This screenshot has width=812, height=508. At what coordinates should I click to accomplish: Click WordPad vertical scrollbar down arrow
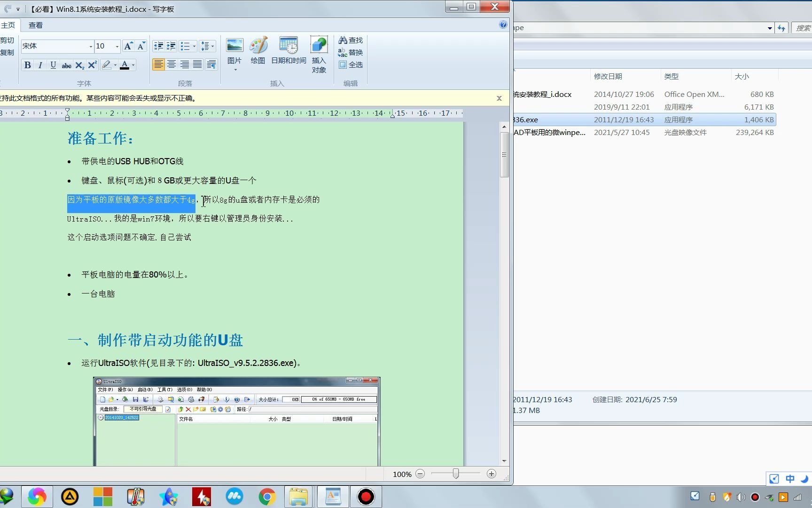[504, 461]
